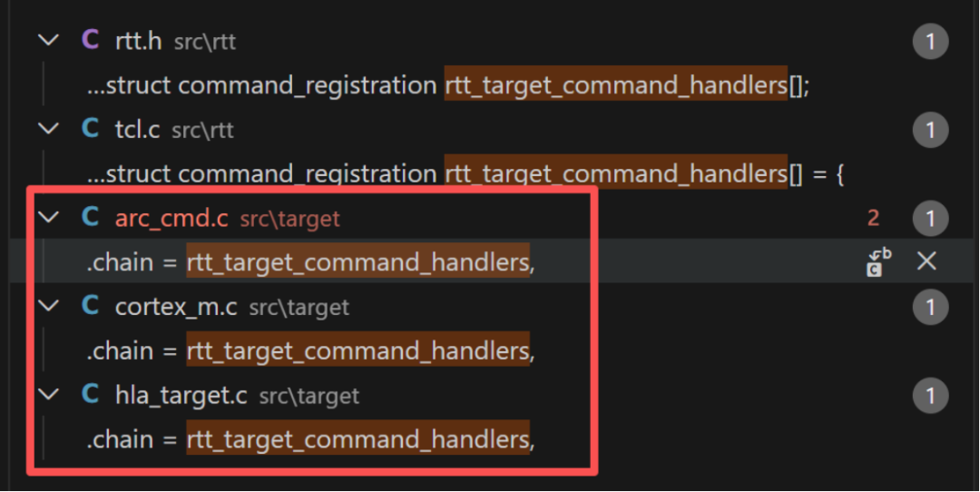Image resolution: width=980 pixels, height=492 pixels.
Task: Open the rtt.h struct command_registration match
Action: click(448, 85)
